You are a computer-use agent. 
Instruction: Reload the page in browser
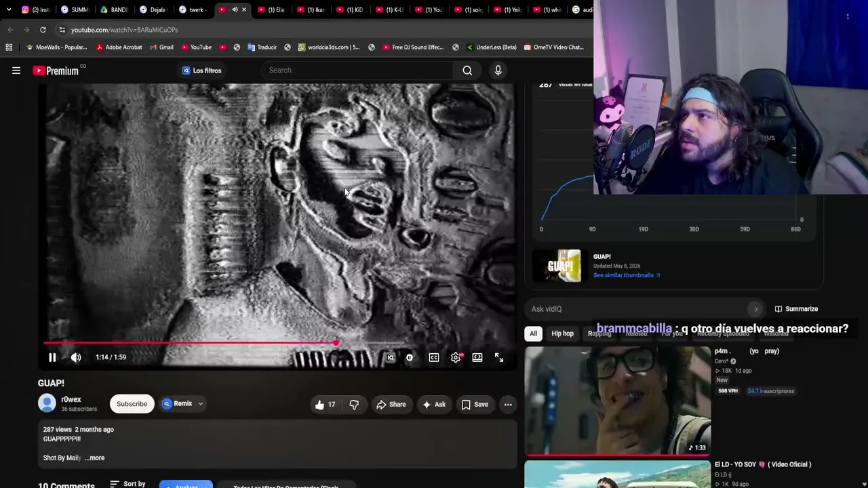[43, 30]
